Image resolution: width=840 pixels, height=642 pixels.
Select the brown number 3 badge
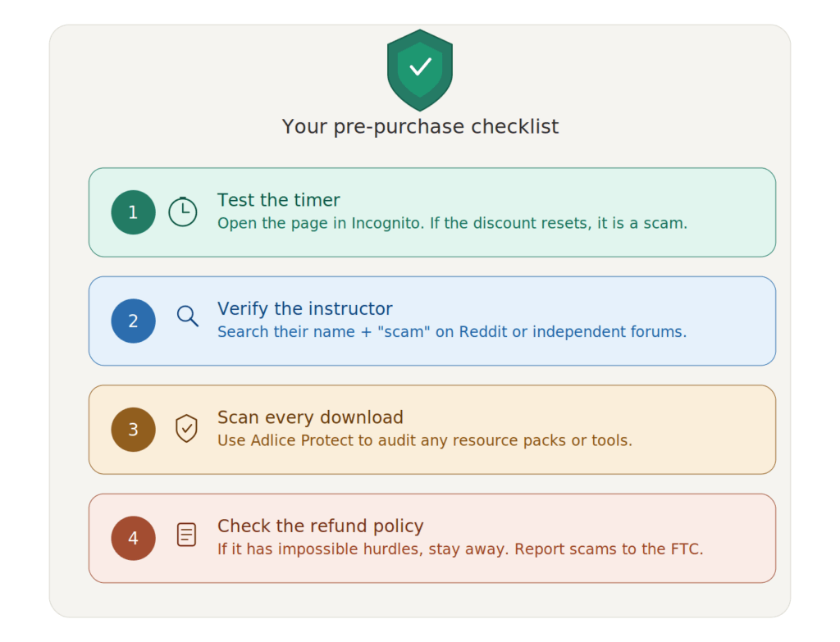click(134, 430)
